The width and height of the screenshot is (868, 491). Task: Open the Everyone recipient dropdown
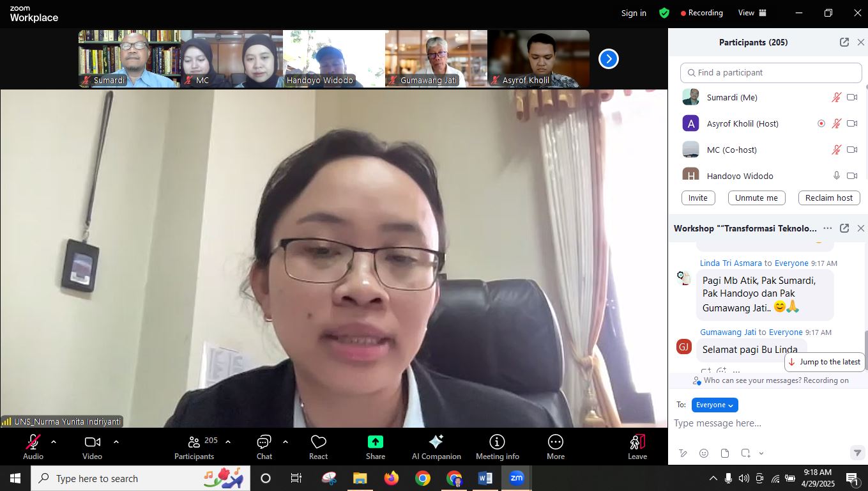(714, 405)
